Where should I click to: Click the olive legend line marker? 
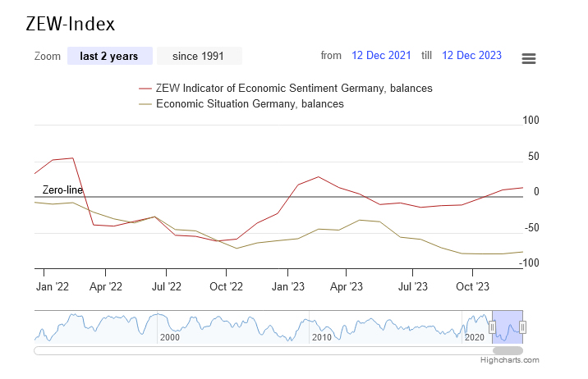pos(145,104)
